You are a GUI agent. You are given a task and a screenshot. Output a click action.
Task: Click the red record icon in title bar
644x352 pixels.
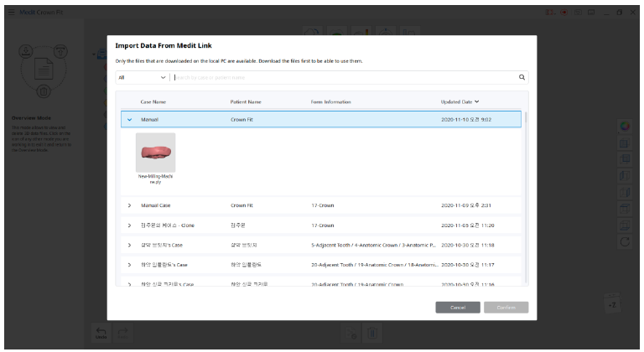(x=563, y=13)
